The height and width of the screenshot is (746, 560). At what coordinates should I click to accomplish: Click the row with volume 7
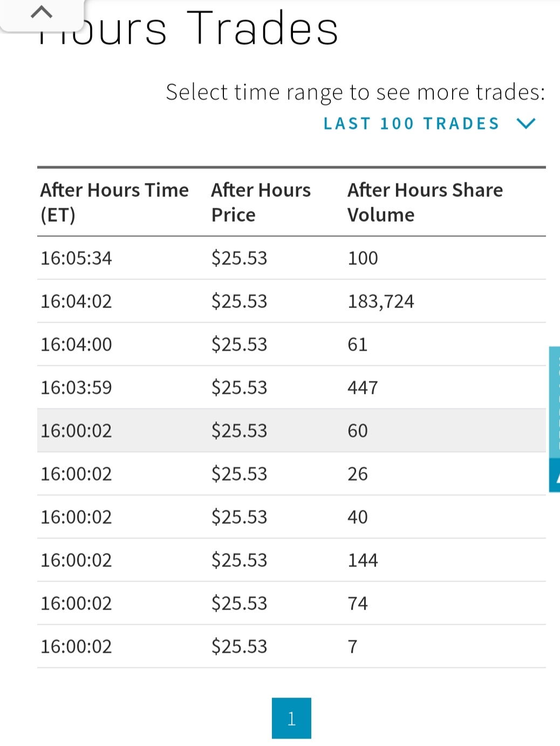291,646
